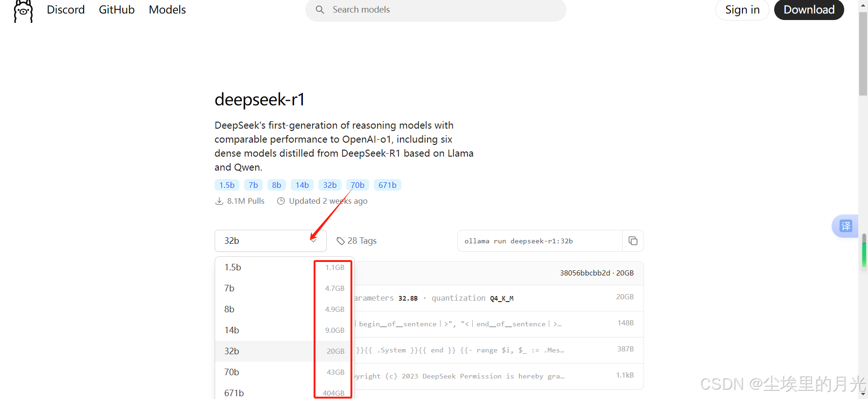Viewport: 868px width, 399px height.
Task: Click the clock icon next to Updated
Action: [281, 201]
